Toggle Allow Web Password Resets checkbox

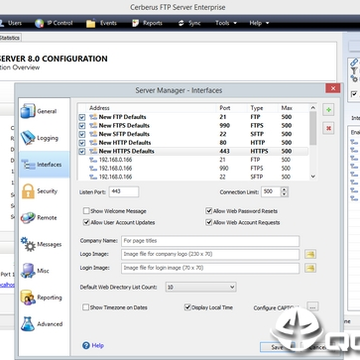point(209,211)
